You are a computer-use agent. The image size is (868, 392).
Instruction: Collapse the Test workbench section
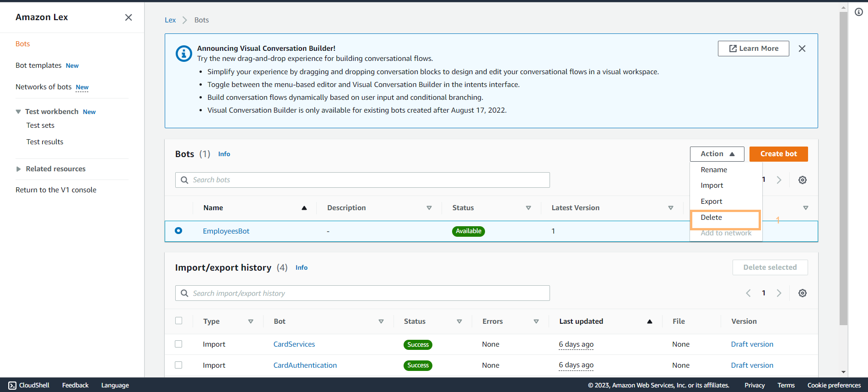tap(18, 112)
